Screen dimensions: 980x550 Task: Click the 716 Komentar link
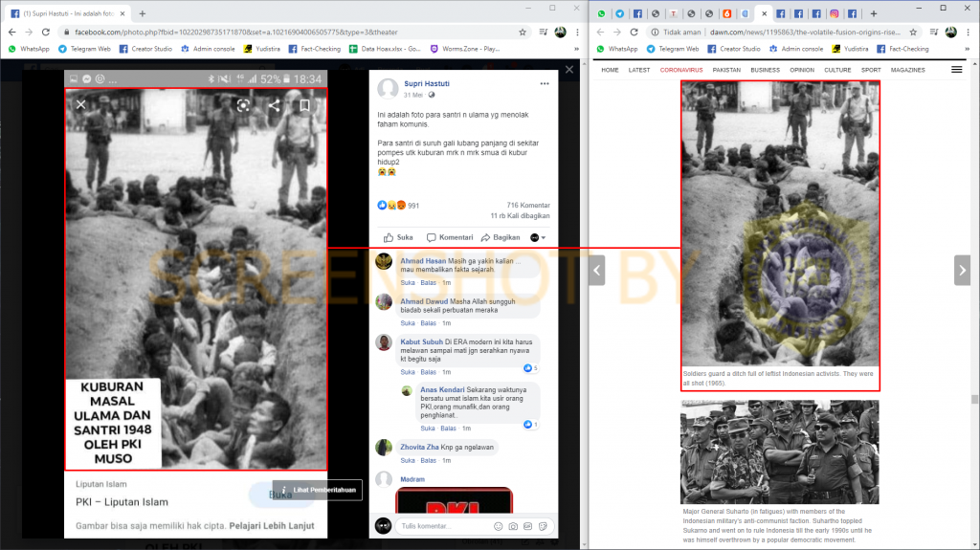(x=528, y=206)
